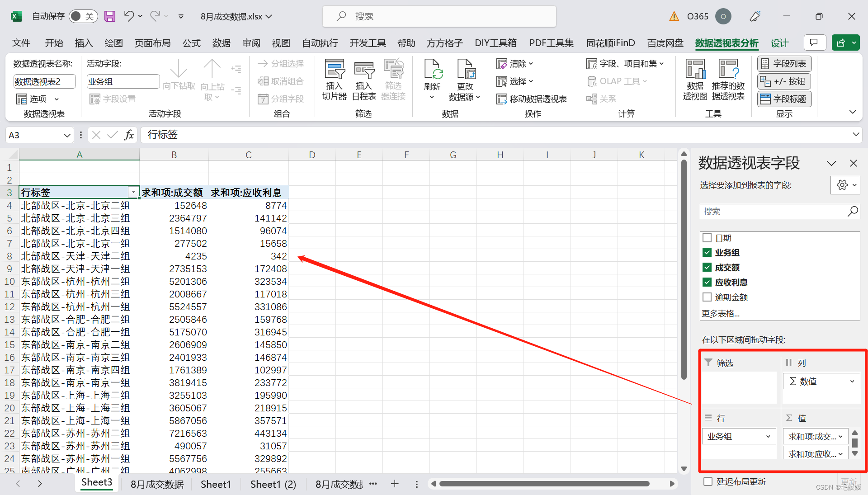
Task: Click previous sheet navigation arrow
Action: pyautogui.click(x=18, y=484)
